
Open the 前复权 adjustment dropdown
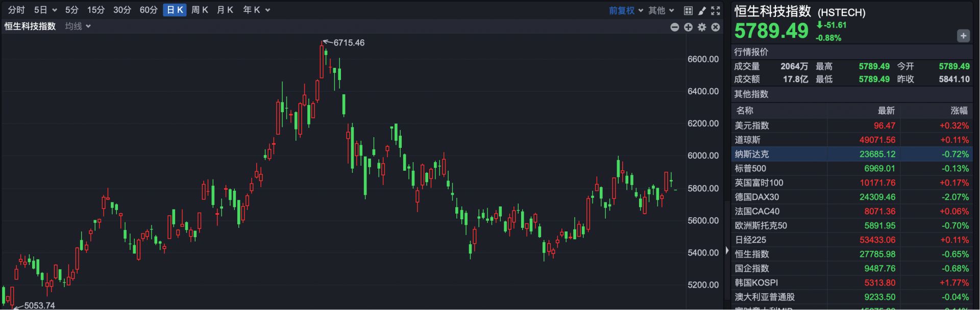tap(626, 10)
